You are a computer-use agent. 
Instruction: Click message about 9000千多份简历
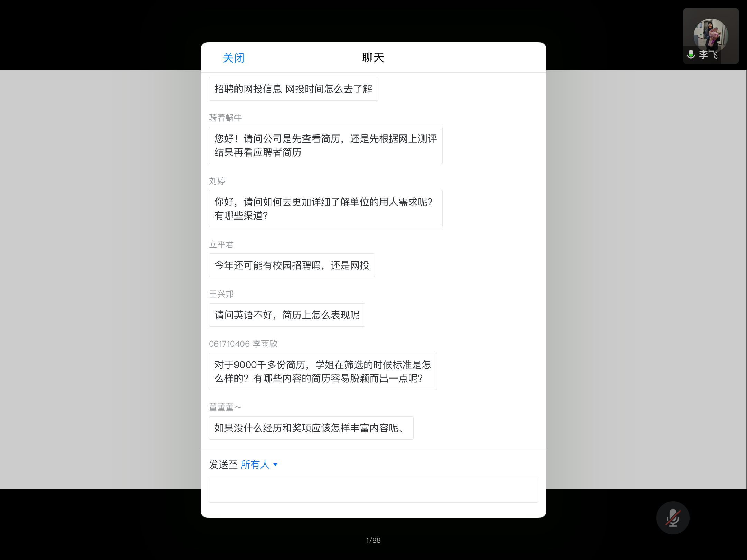(x=323, y=371)
